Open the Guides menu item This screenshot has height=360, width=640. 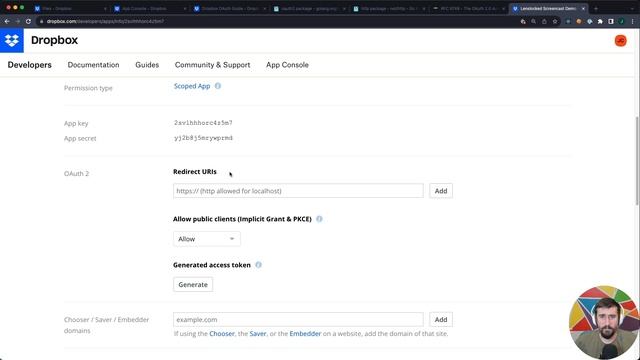[x=147, y=65]
